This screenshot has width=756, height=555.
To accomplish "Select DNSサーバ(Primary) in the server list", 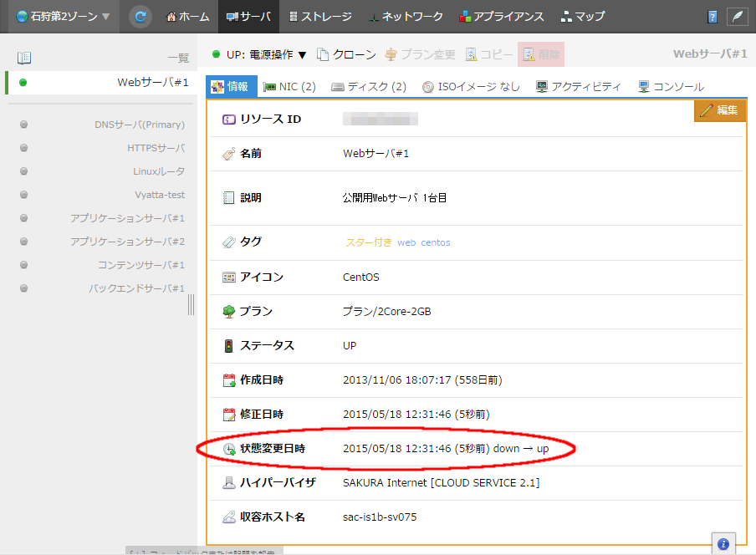I will click(140, 125).
